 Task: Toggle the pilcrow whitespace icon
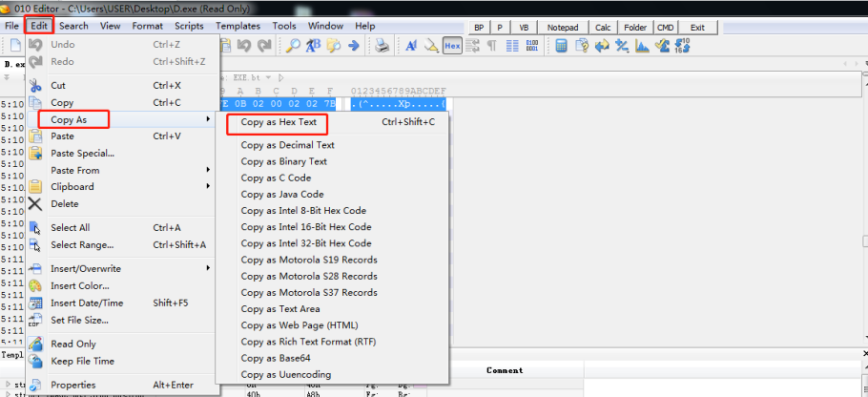point(491,46)
